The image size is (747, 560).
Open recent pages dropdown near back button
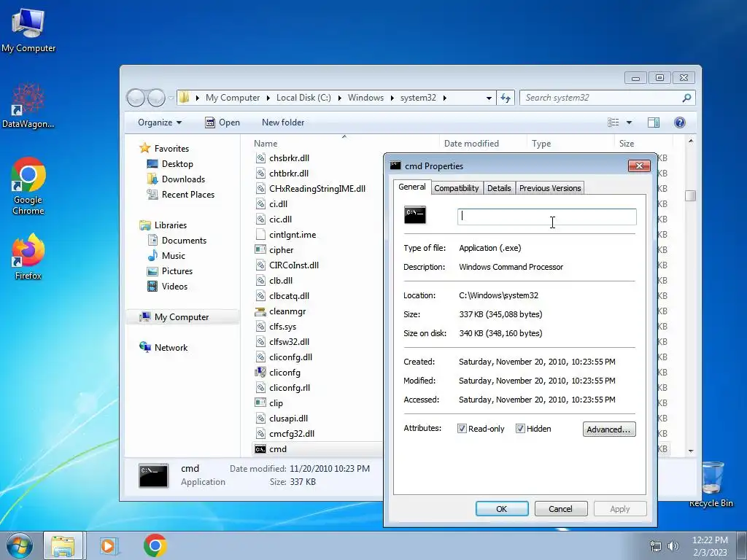point(171,98)
